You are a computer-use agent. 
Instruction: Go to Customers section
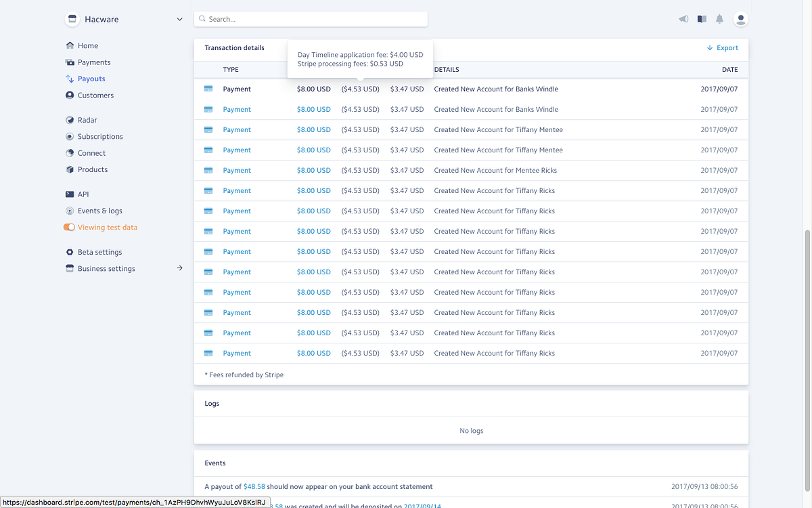point(95,96)
